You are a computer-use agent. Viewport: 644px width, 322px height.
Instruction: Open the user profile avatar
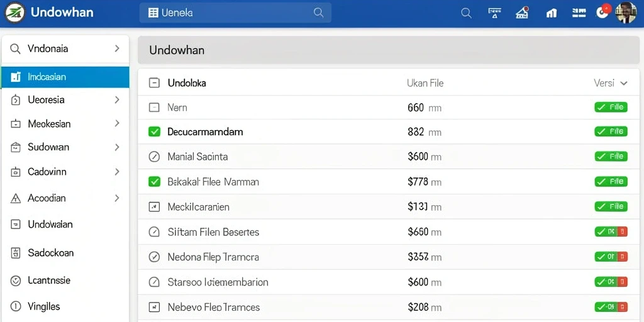626,13
